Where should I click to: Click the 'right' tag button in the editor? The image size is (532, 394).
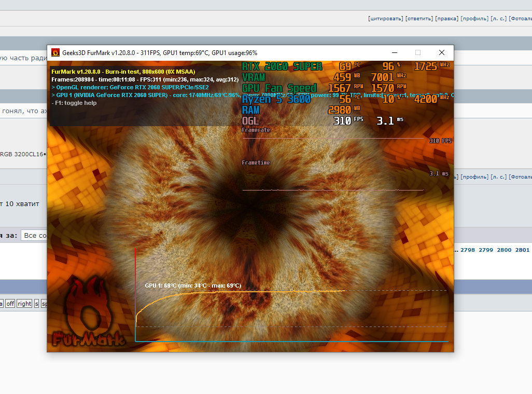tap(24, 304)
